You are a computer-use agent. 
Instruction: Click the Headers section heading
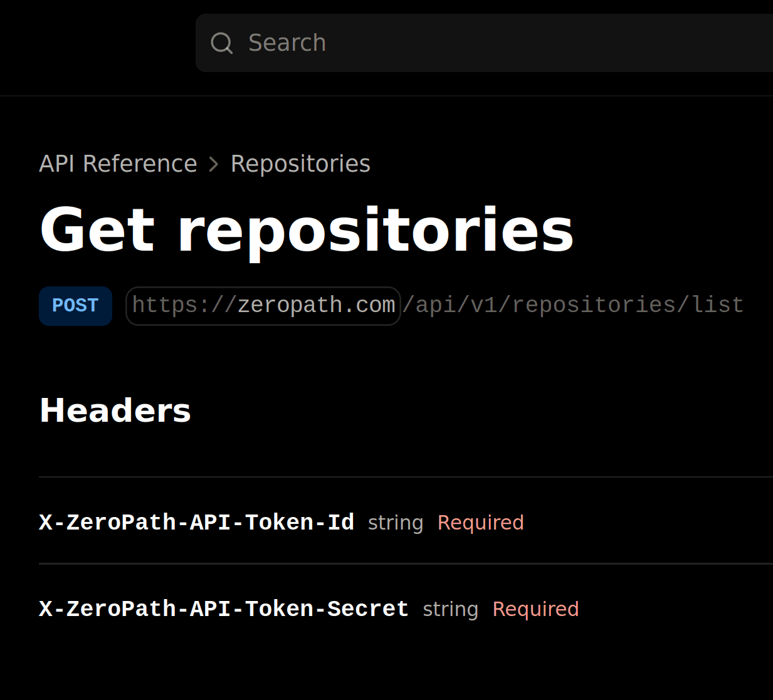[x=115, y=411]
